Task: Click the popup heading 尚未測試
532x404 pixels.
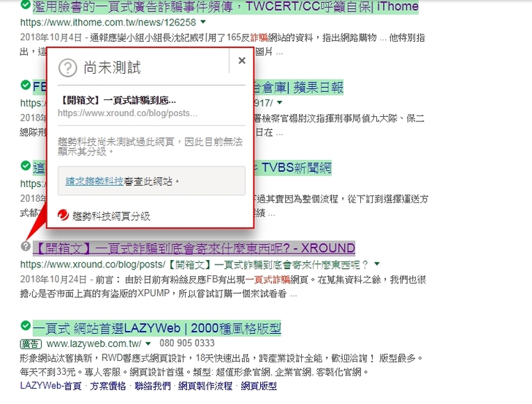Action: pyautogui.click(x=113, y=67)
